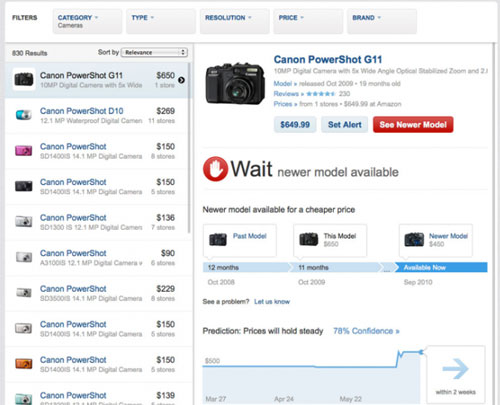500x405 pixels.
Task: Click the SD3500IS camera thumbnail
Action: [x=24, y=293]
